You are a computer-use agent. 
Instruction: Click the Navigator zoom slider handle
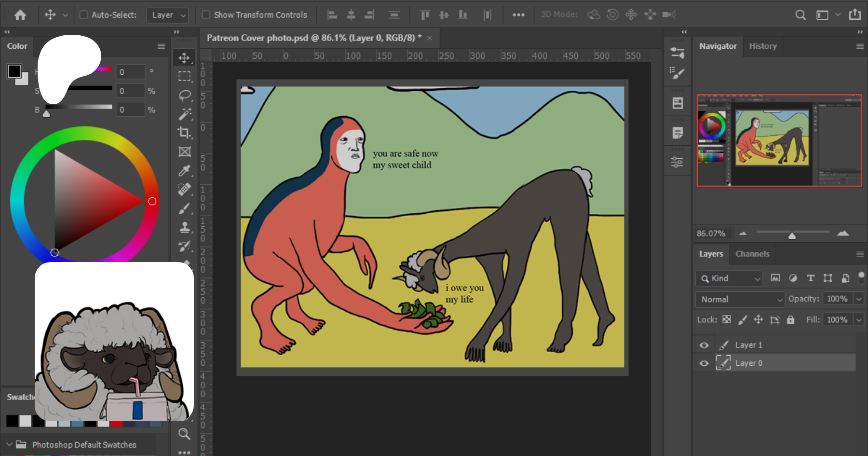tap(792, 235)
